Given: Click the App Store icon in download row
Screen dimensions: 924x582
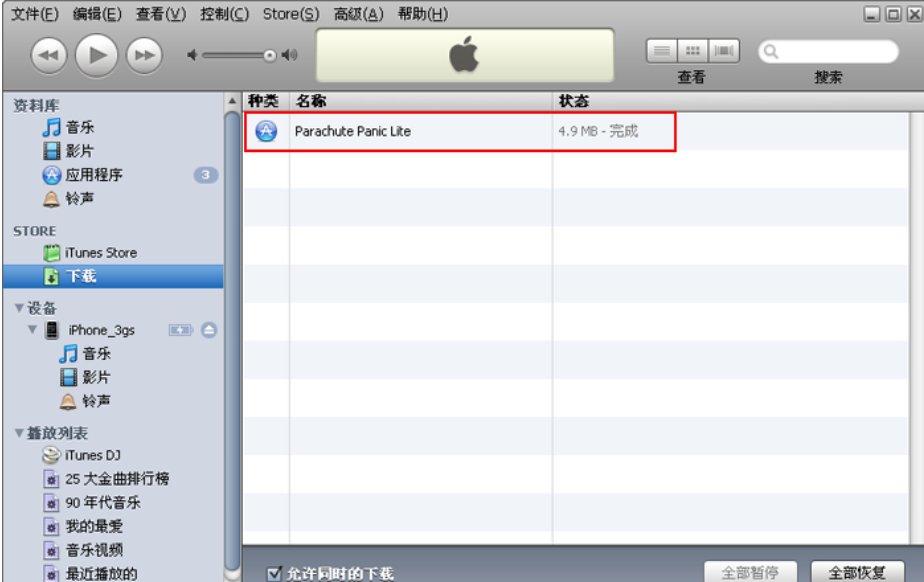Looking at the screenshot, I should [x=266, y=131].
